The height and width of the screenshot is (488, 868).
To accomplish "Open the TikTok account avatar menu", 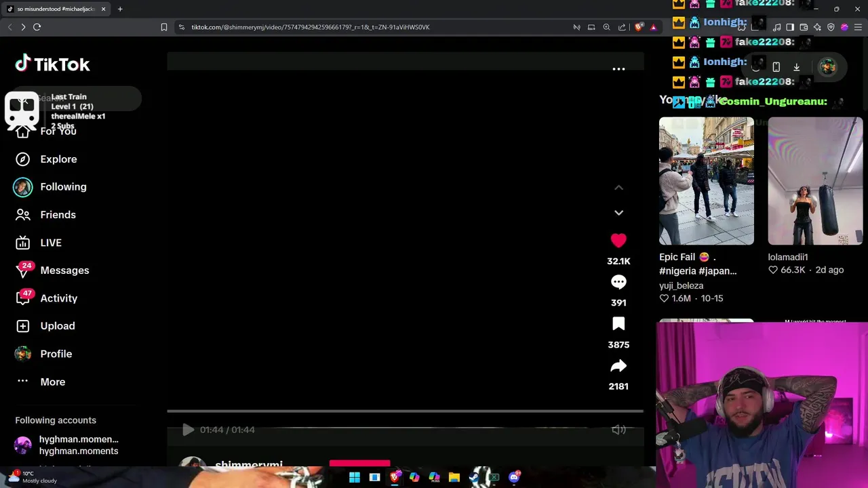I will pyautogui.click(x=827, y=66).
